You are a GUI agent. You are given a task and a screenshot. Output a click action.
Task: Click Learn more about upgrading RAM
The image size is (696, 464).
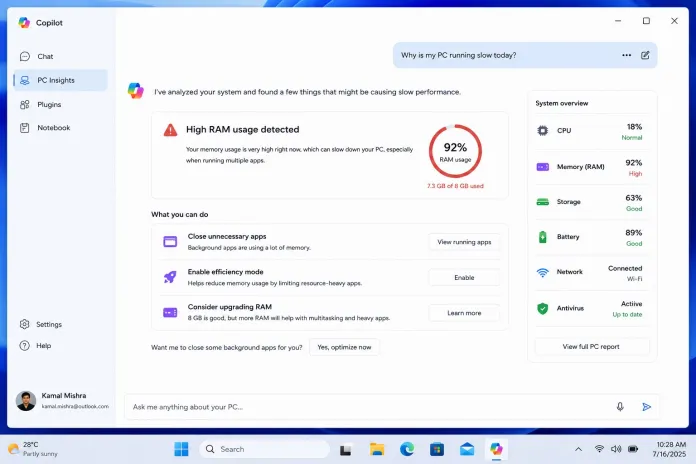point(464,313)
